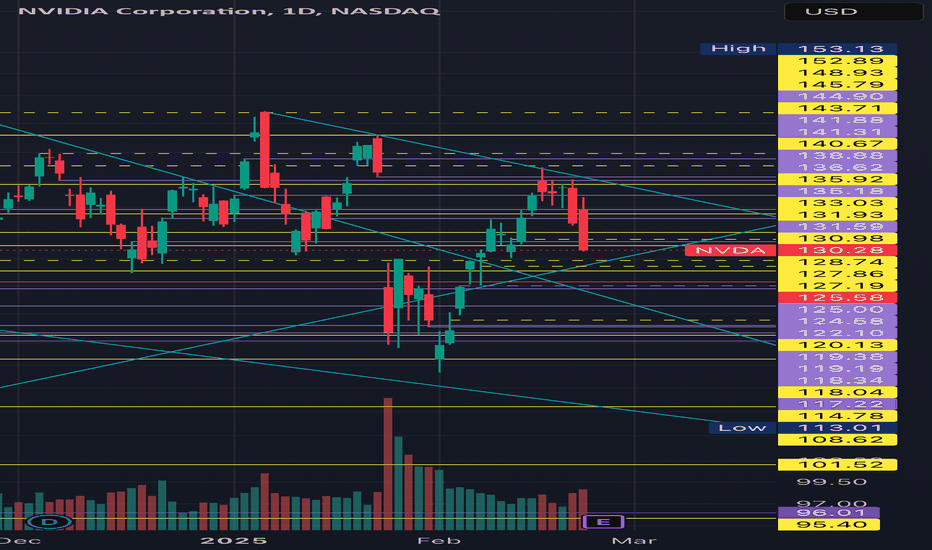Click the Feb label on the time axis
The image size is (932, 550).
439,540
